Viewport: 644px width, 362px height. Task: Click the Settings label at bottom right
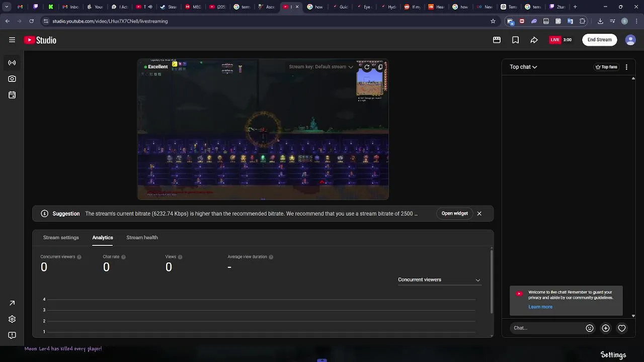613,355
